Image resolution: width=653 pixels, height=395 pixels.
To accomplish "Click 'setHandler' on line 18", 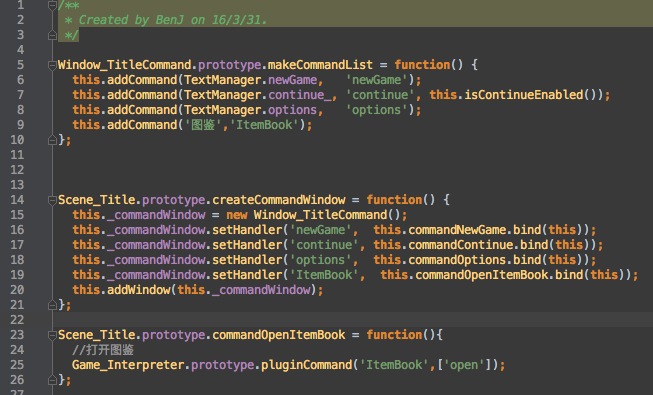I will coord(247,260).
